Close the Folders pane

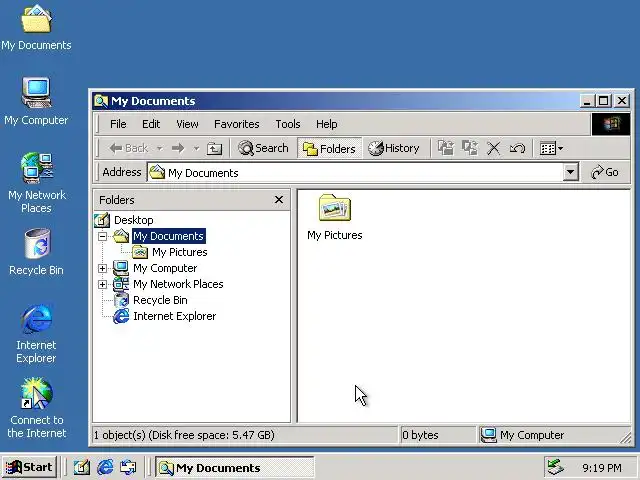(279, 200)
